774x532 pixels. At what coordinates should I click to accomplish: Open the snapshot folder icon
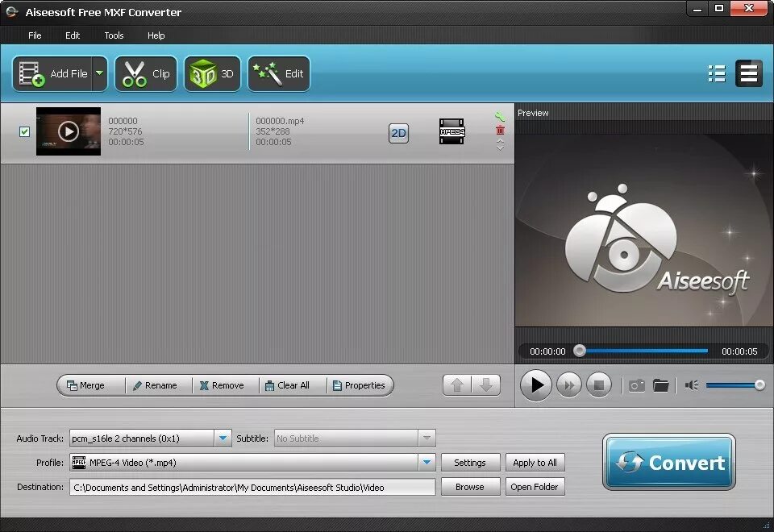click(660, 385)
